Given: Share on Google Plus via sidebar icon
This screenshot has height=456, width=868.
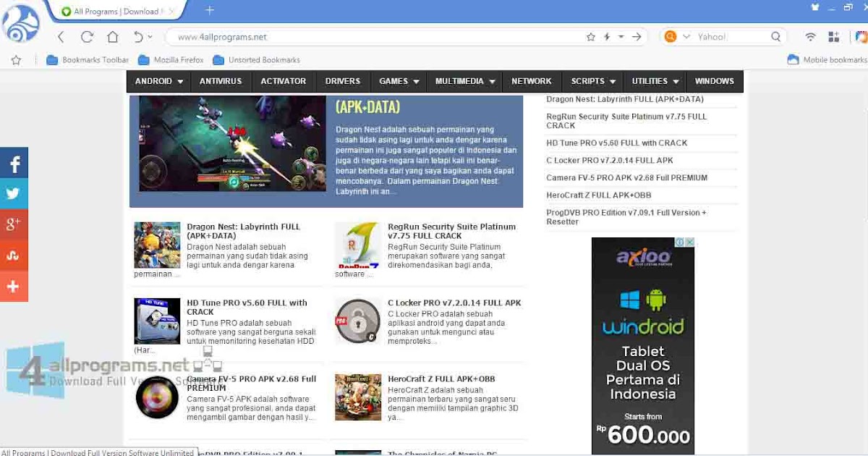Looking at the screenshot, I should click(x=14, y=225).
